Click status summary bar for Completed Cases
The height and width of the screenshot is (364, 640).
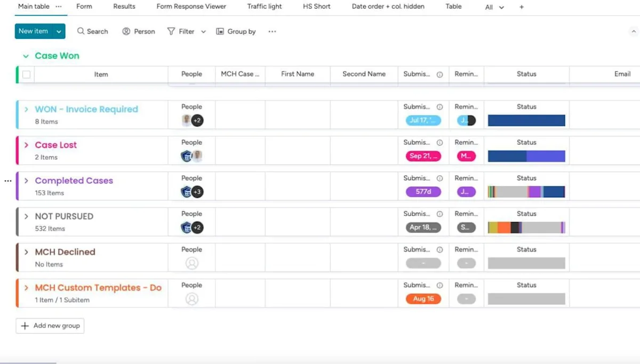point(526,192)
